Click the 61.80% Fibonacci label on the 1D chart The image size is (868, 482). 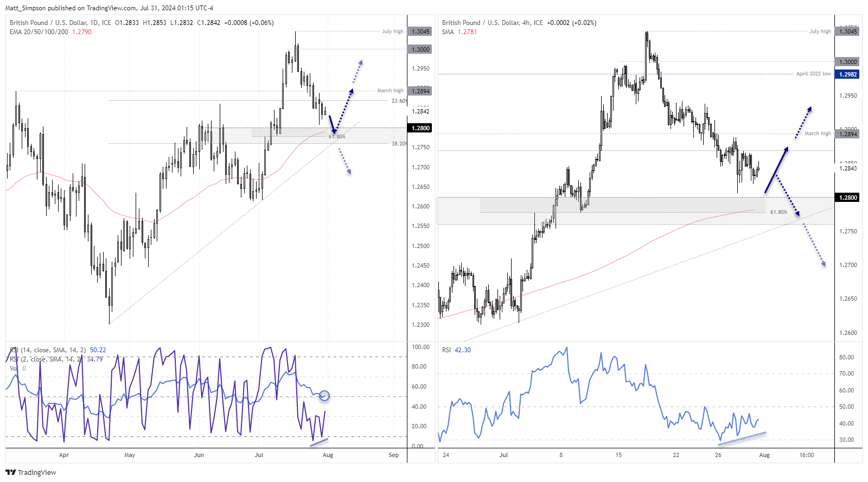tap(337, 137)
